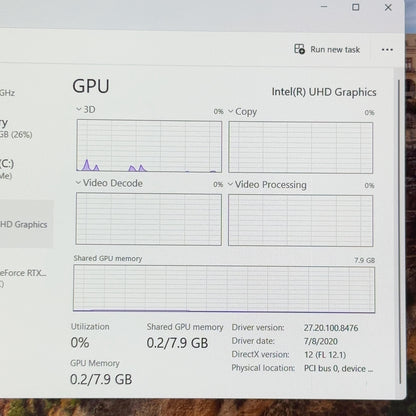Open the Video Decode engine dropdown
The height and width of the screenshot is (416, 416).
pos(78,183)
